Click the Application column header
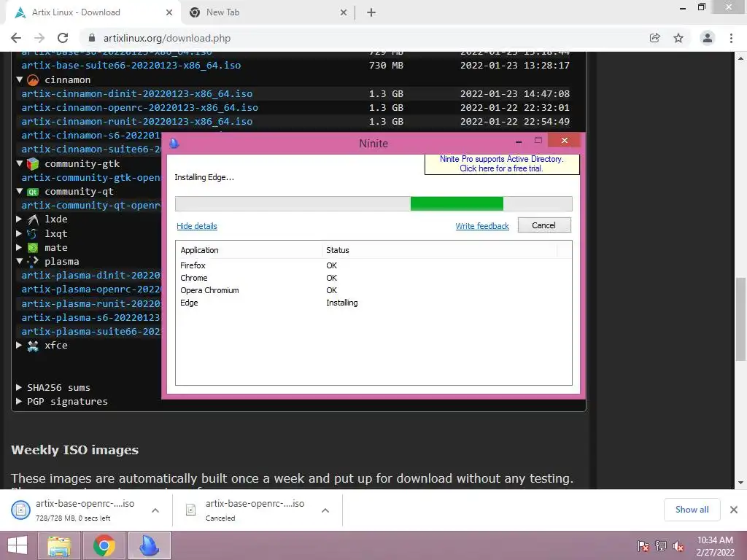The width and height of the screenshot is (747, 560). click(x=249, y=250)
